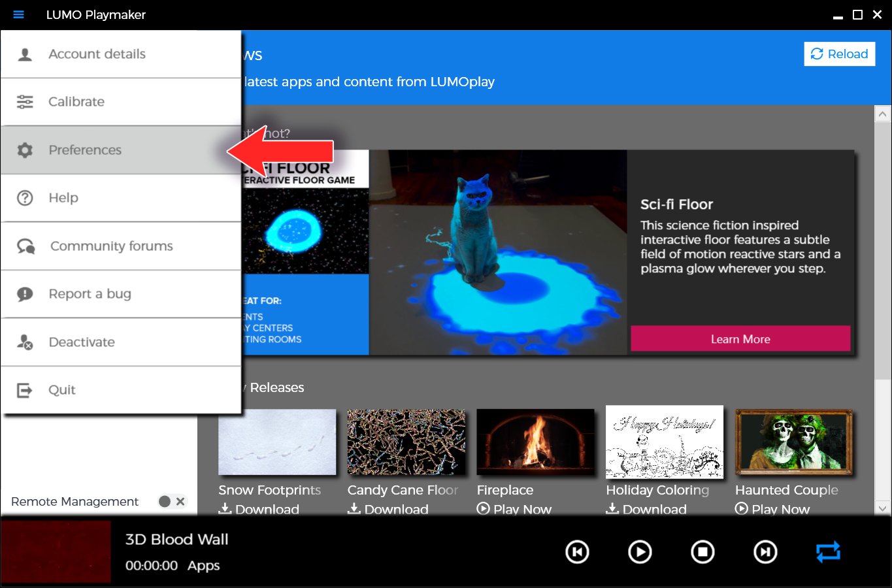The height and width of the screenshot is (588, 892).
Task: Download Candy Cane Floor
Action: coord(388,509)
